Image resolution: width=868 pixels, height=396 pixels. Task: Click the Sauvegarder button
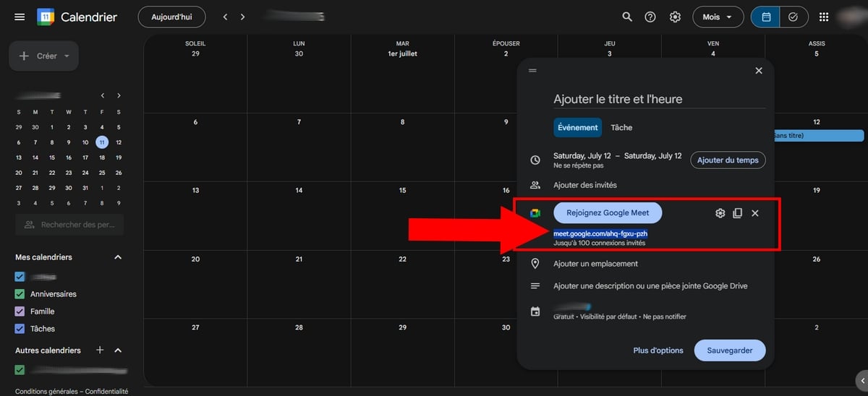pos(729,350)
